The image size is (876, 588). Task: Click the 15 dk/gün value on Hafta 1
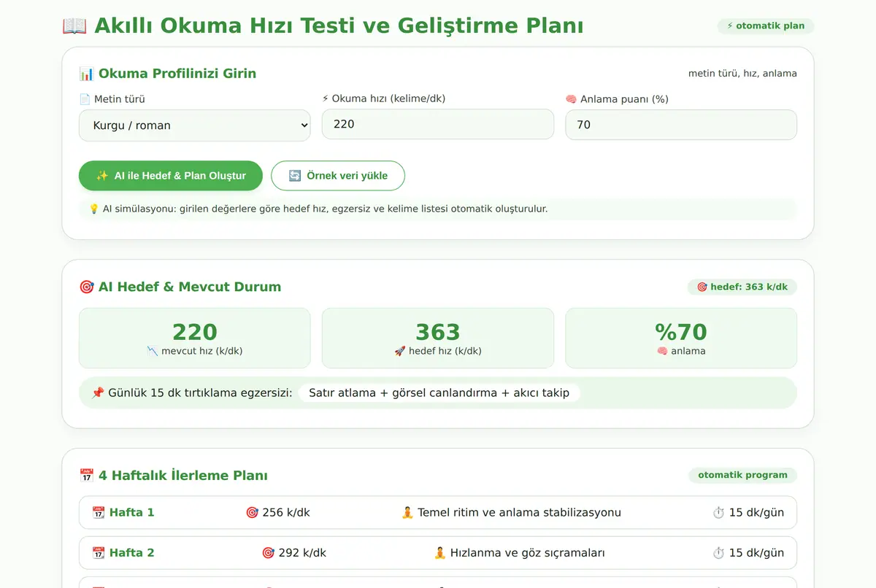756,513
